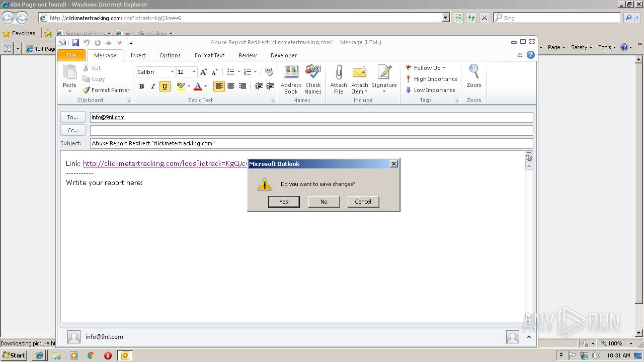Apply the red font color
644x362 pixels.
(x=198, y=86)
